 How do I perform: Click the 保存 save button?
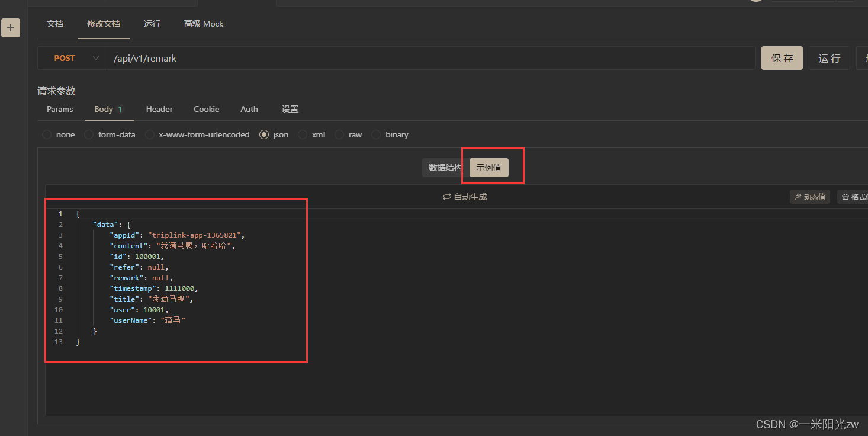(x=782, y=57)
